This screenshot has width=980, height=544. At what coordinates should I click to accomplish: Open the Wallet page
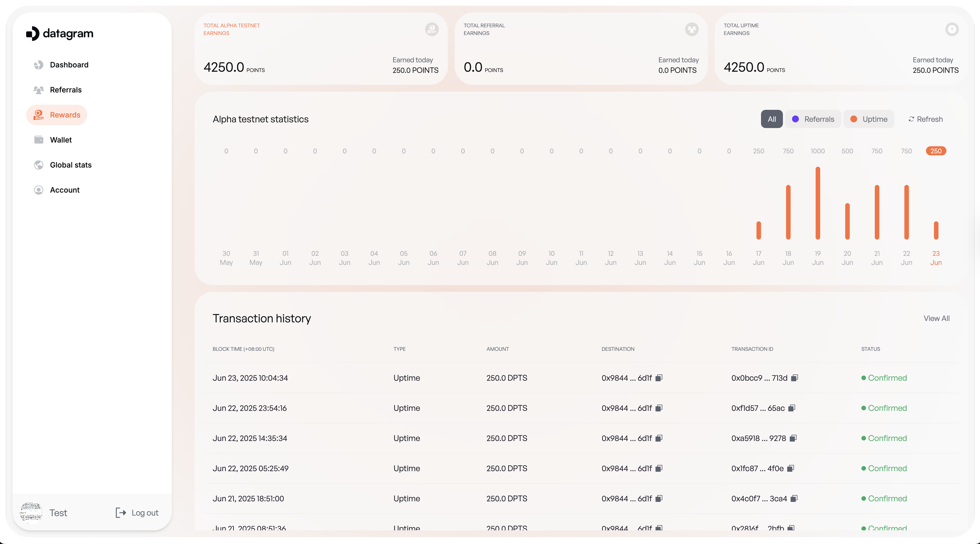53,140
